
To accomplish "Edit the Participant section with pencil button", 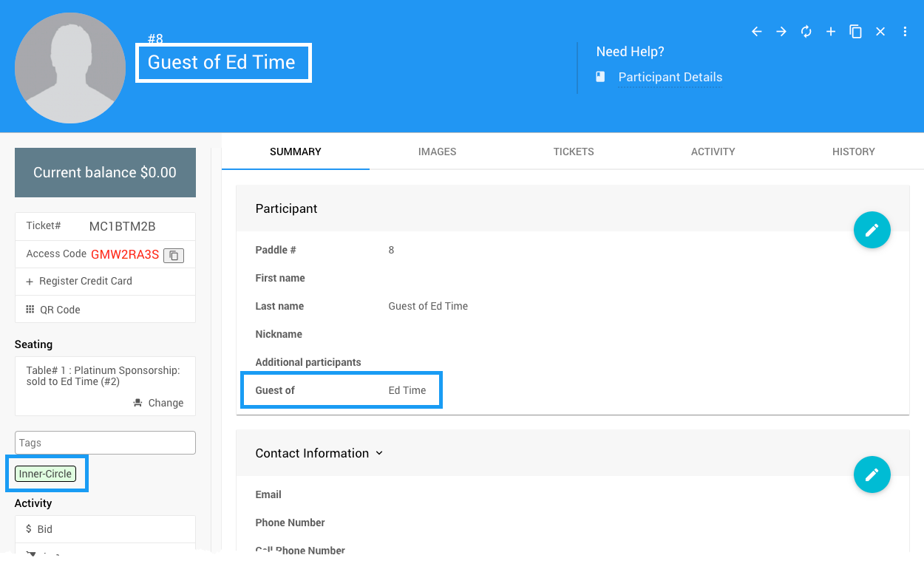I will 872,230.
